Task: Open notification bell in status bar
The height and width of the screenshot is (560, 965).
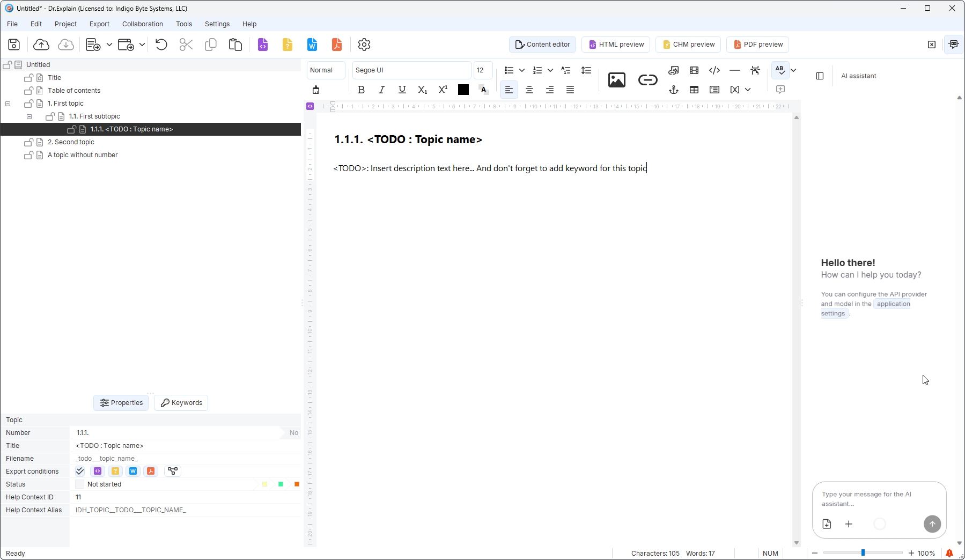Action: coord(949,553)
